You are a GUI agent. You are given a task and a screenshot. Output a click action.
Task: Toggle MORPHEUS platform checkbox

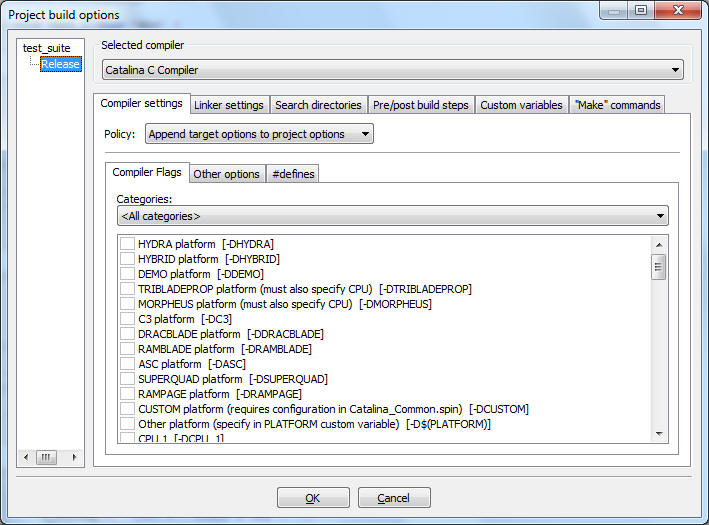pyautogui.click(x=127, y=303)
